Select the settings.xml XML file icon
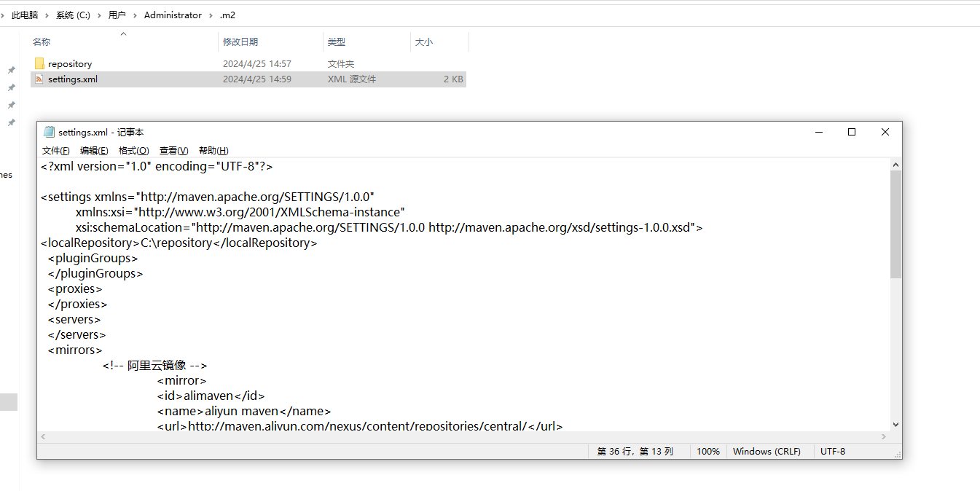Viewport: 980px width, 491px height. (x=39, y=79)
